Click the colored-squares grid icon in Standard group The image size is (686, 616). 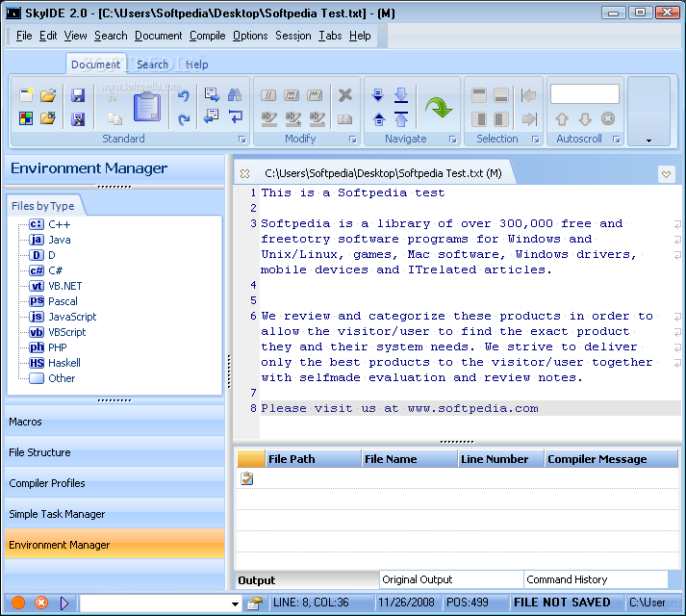26,118
